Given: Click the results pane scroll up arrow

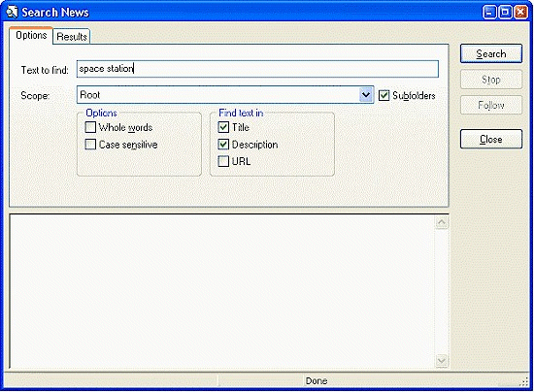Looking at the screenshot, I should (x=442, y=222).
